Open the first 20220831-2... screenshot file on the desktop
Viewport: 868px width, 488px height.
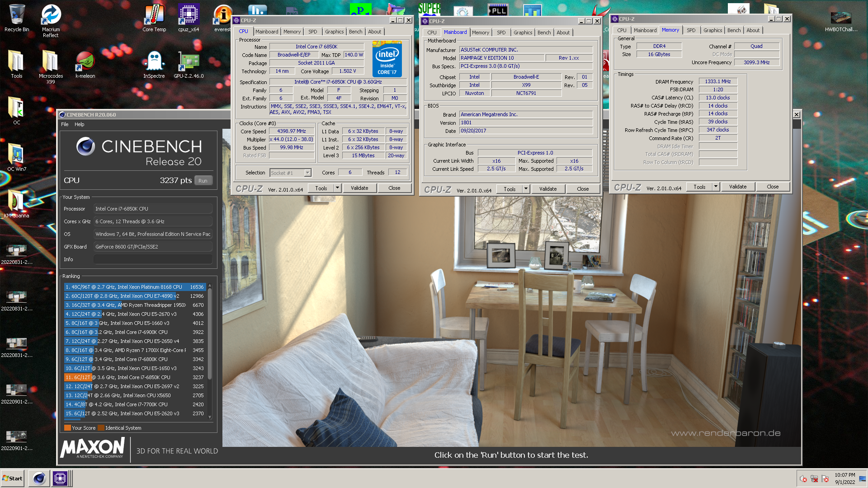17,254
